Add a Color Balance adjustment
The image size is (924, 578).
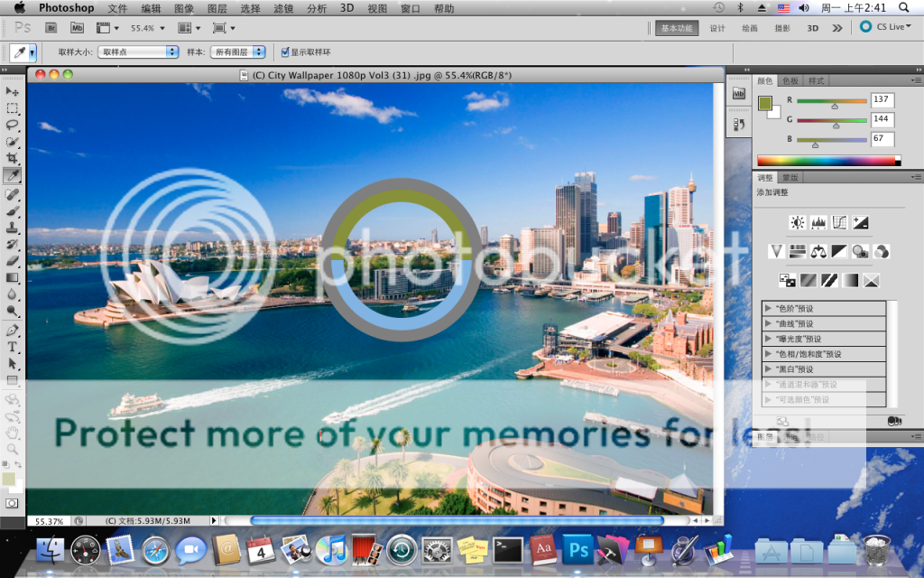[818, 251]
